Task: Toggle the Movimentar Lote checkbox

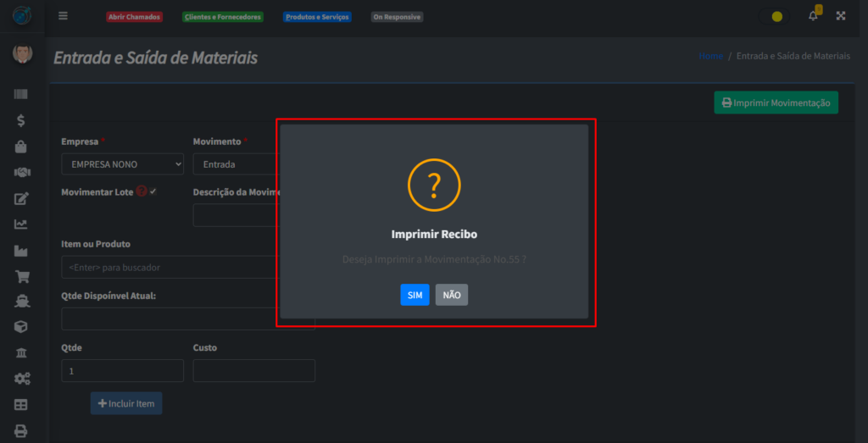Action: click(x=153, y=191)
